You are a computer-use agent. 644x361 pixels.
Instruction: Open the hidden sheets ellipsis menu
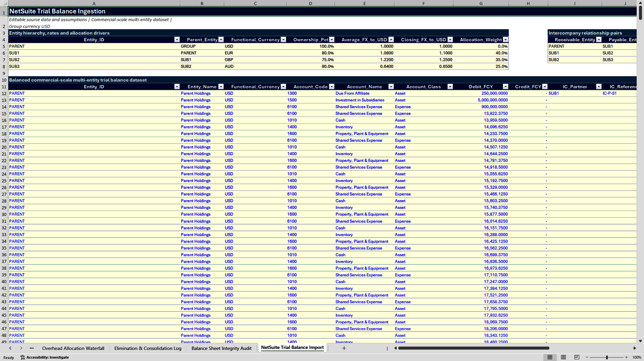[32, 348]
